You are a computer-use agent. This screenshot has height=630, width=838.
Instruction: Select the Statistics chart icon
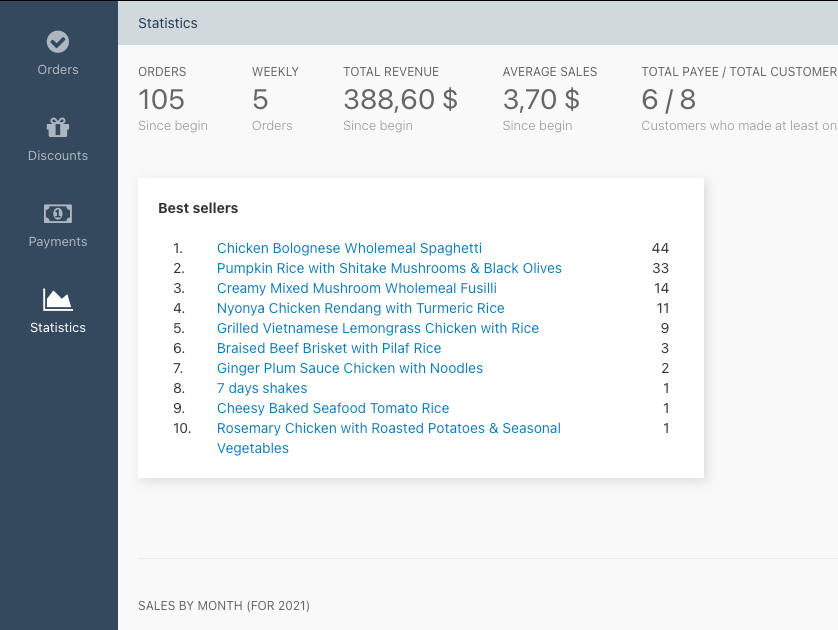[x=58, y=300]
